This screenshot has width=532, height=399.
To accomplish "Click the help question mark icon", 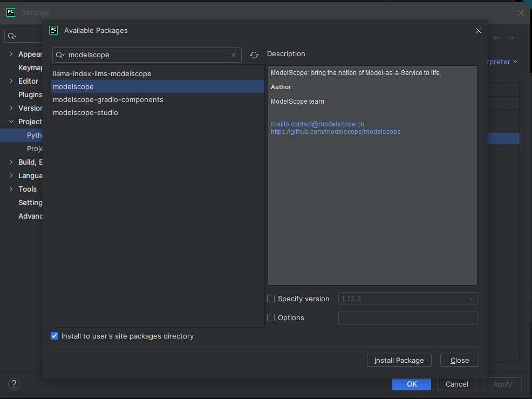I will (15, 384).
